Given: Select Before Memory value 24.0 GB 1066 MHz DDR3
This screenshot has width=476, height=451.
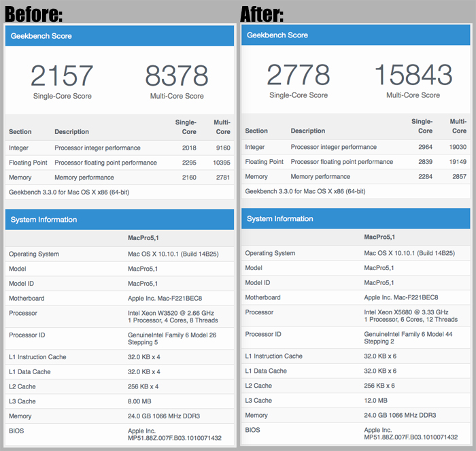Looking at the screenshot, I should [164, 416].
